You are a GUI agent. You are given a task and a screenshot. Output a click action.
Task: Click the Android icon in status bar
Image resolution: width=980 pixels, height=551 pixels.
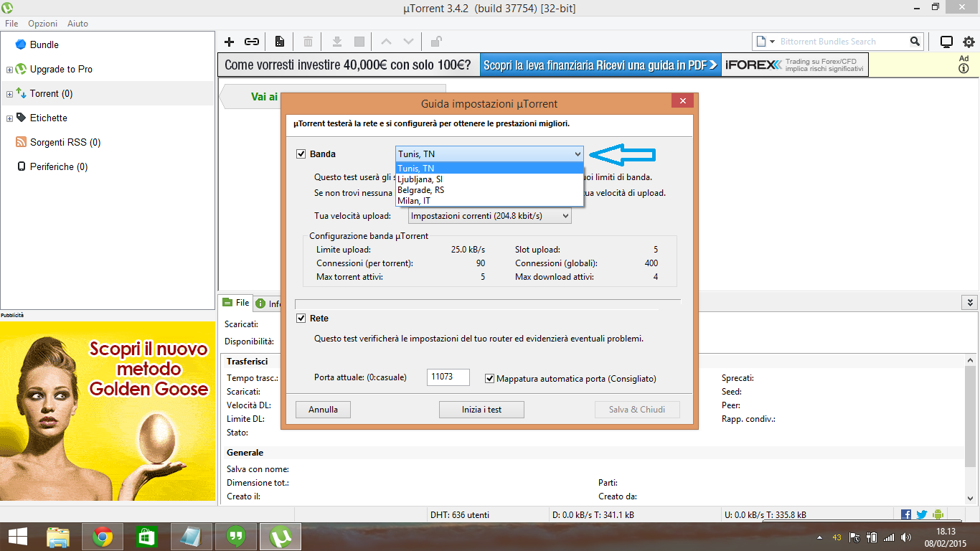938,514
